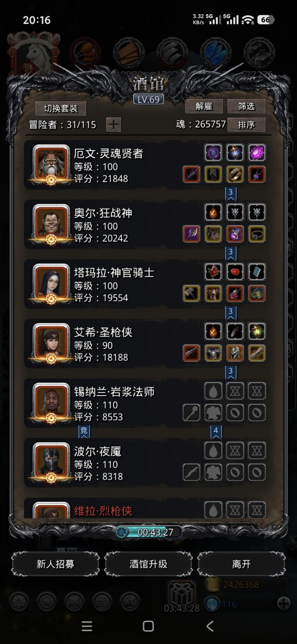
Task: Tap the hammer weapon slot of 塔玛拉·神官骑士
Action: point(191,293)
